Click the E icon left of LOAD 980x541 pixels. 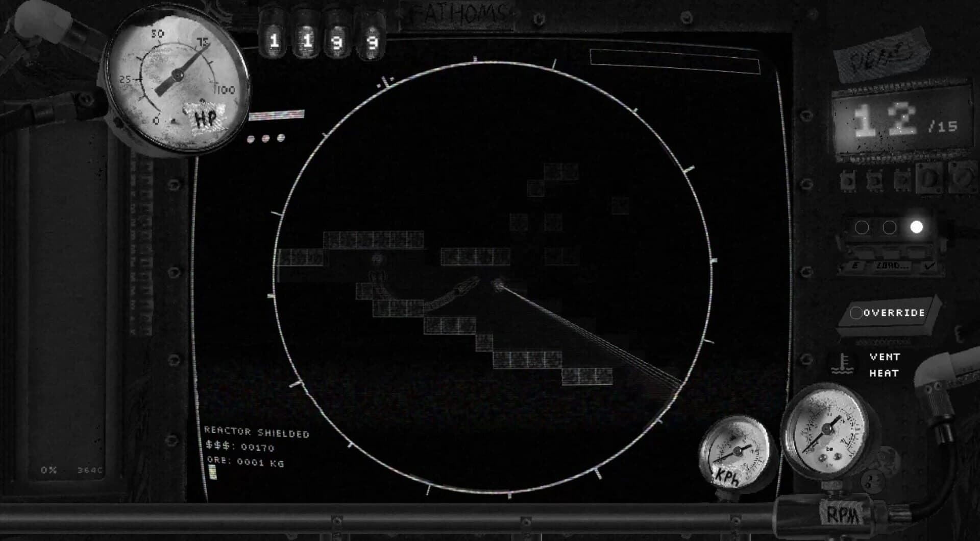tap(855, 266)
